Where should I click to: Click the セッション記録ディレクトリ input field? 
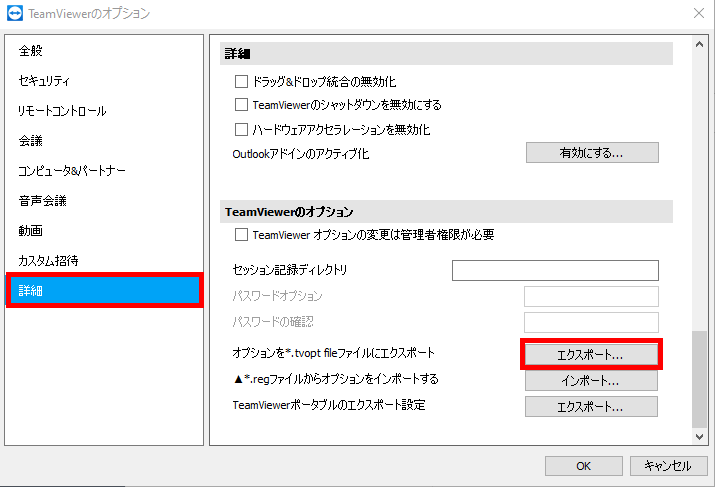click(555, 270)
